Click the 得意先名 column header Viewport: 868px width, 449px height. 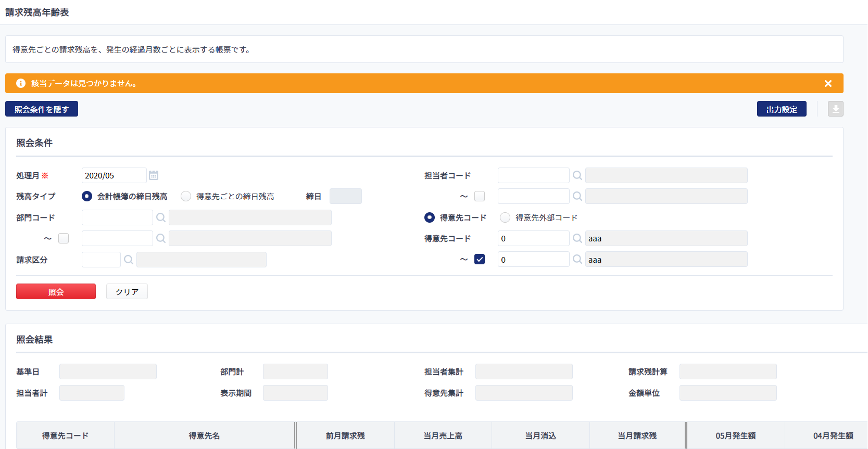click(204, 435)
